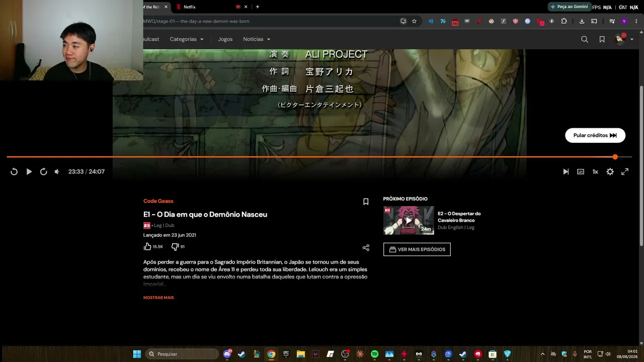Open the subtitles and audio options icon
Viewport: 644px width, 362px height.
[x=581, y=171]
